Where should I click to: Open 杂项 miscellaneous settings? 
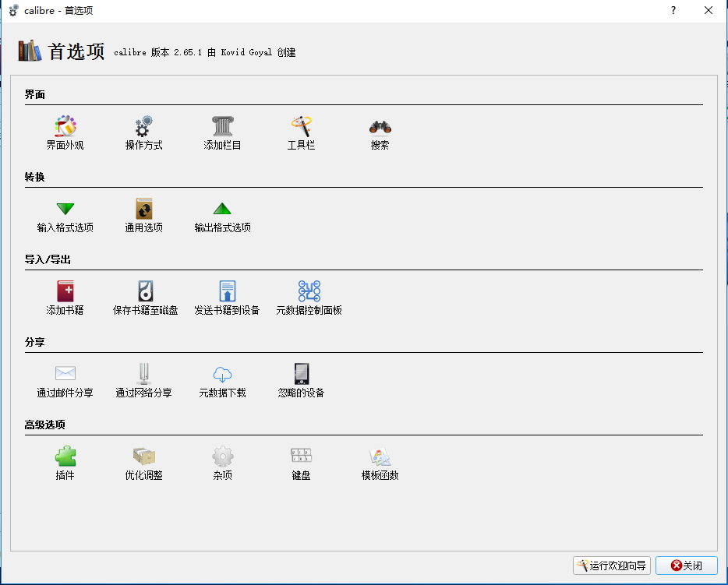coord(222,463)
